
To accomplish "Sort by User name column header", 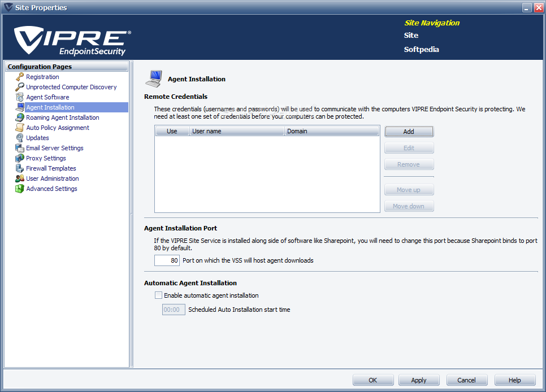I will click(237, 131).
